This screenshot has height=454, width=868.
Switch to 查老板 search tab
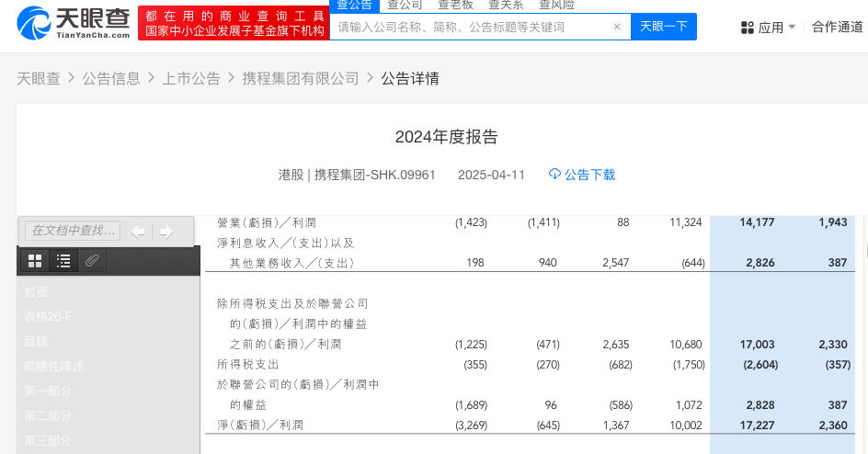pyautogui.click(x=455, y=6)
